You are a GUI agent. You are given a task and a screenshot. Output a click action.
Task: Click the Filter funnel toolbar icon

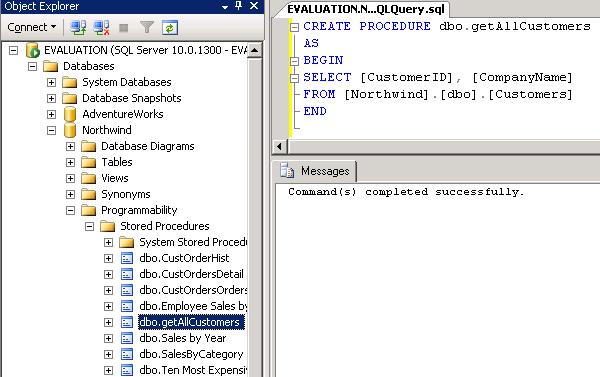[x=147, y=28]
